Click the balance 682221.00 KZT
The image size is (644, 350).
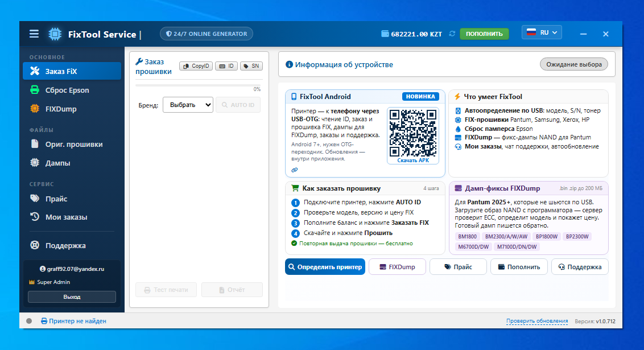click(416, 34)
